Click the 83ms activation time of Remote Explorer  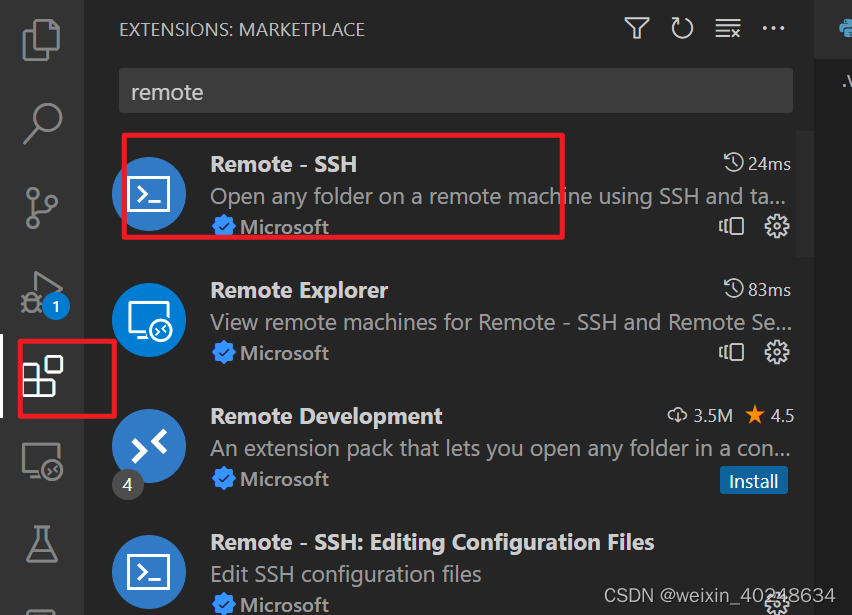757,290
